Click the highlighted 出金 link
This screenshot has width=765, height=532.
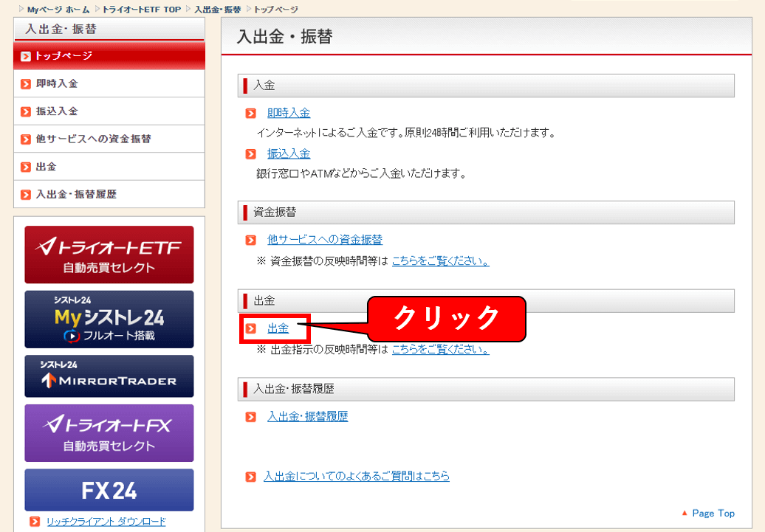click(x=278, y=328)
